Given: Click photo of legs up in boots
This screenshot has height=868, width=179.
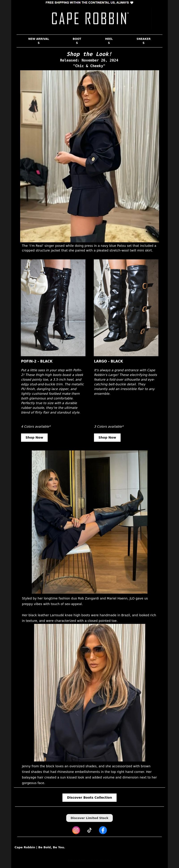Looking at the screenshot, I should 90,522.
